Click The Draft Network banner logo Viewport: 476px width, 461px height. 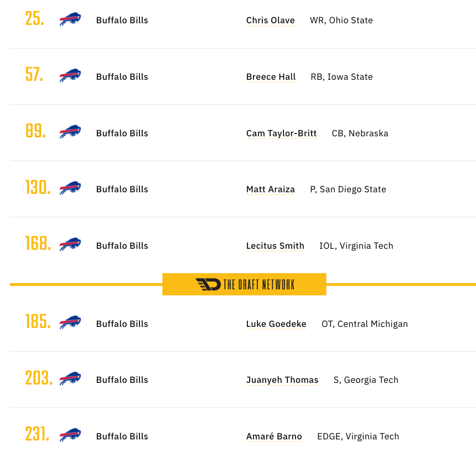(x=245, y=284)
